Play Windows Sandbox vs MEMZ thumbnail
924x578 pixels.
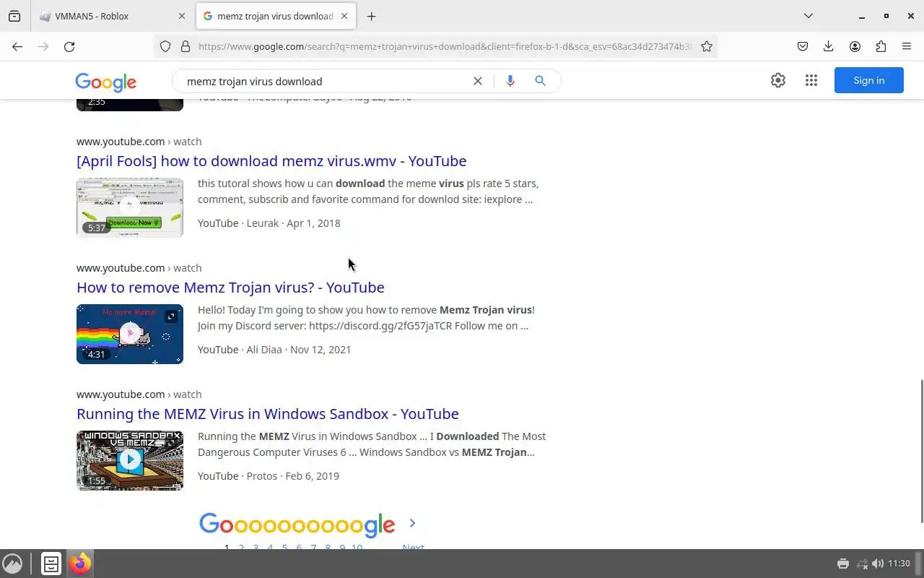pos(130,460)
